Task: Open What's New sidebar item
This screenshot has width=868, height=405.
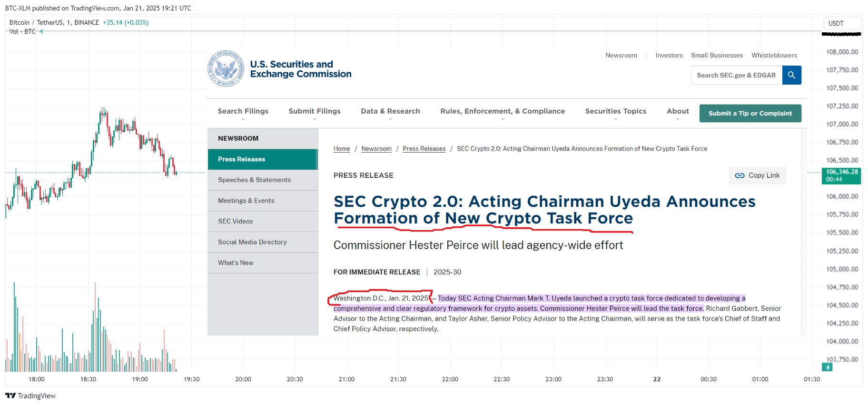Action: click(263, 263)
